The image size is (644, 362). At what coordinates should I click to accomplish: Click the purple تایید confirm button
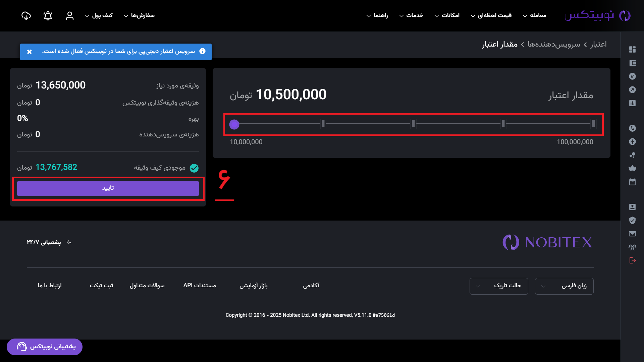click(x=108, y=188)
